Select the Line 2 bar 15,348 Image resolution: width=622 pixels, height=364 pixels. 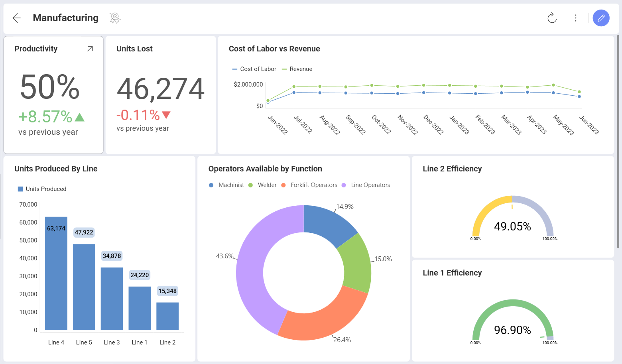click(167, 316)
